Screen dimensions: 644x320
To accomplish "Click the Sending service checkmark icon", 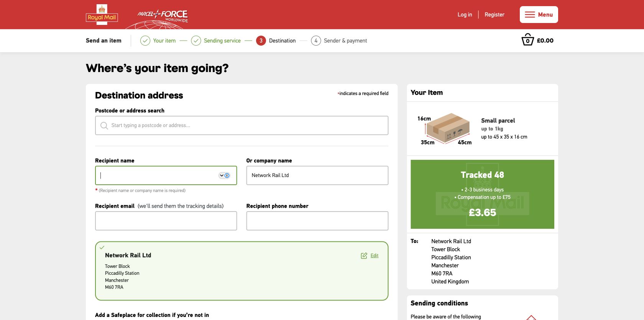I will (x=196, y=41).
